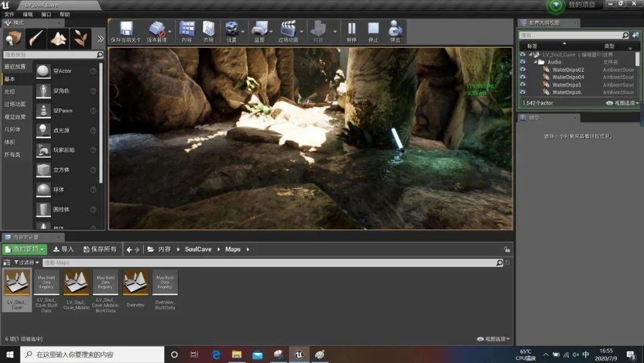Click the Unreal Engine taskbar icon
644x363 pixels.
click(299, 355)
